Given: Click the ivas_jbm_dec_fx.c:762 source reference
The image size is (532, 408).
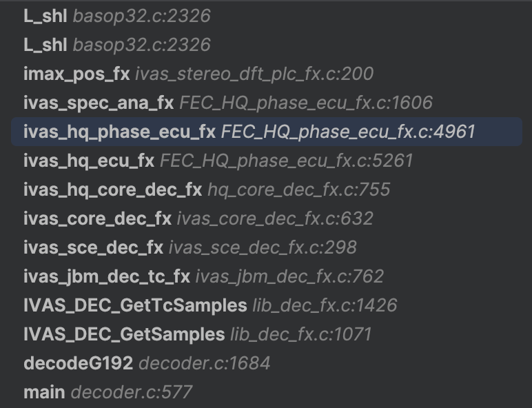Looking at the screenshot, I should [289, 276].
